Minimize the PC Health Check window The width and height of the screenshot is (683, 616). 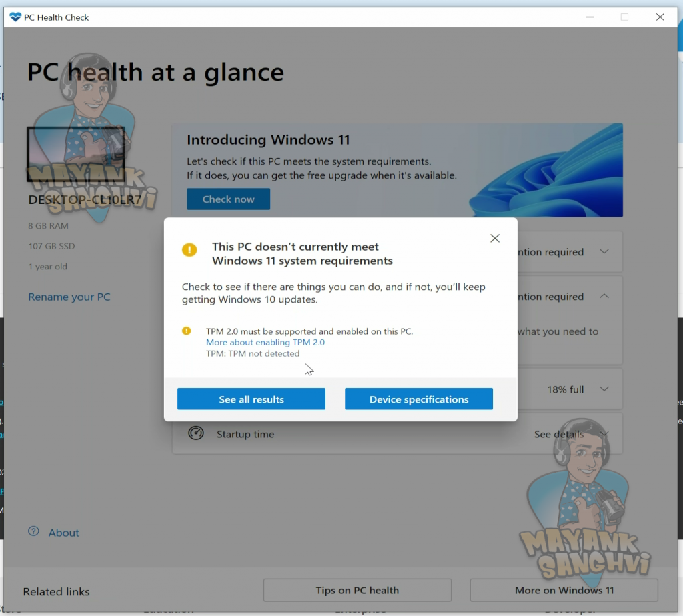pyautogui.click(x=589, y=17)
